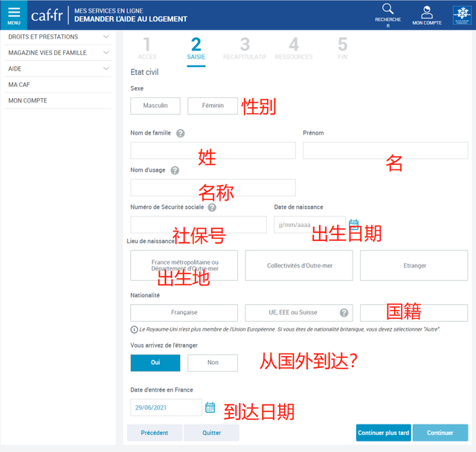Image resolution: width=476 pixels, height=452 pixels.
Task: Select Féminin for Sexe
Action: [x=213, y=106]
